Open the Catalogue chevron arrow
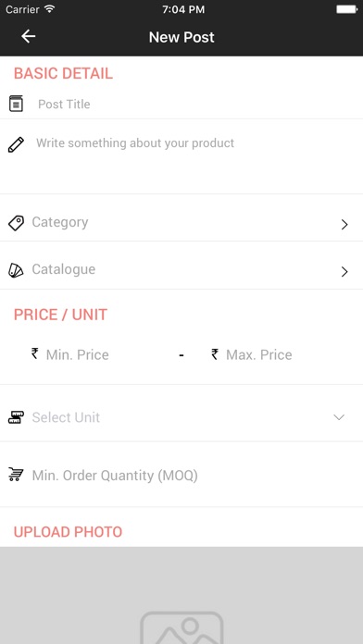 click(344, 271)
